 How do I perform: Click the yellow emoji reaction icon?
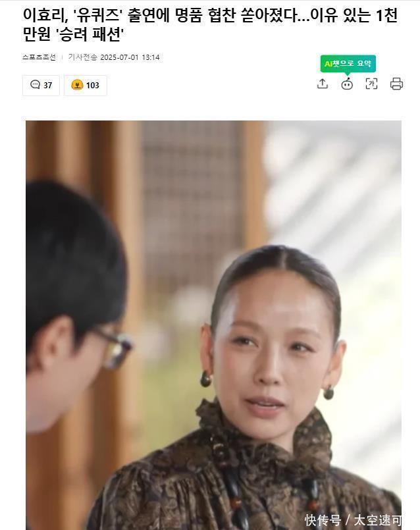pyautogui.click(x=77, y=85)
